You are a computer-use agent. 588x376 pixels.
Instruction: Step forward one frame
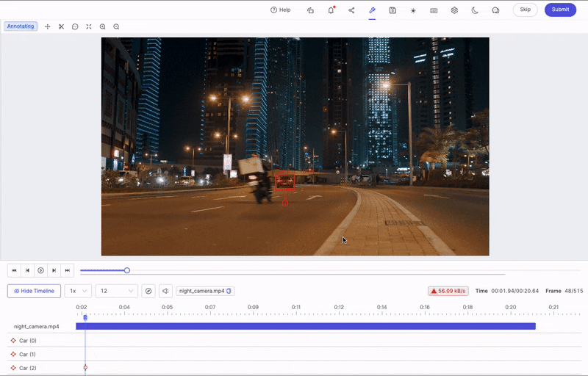(54, 270)
